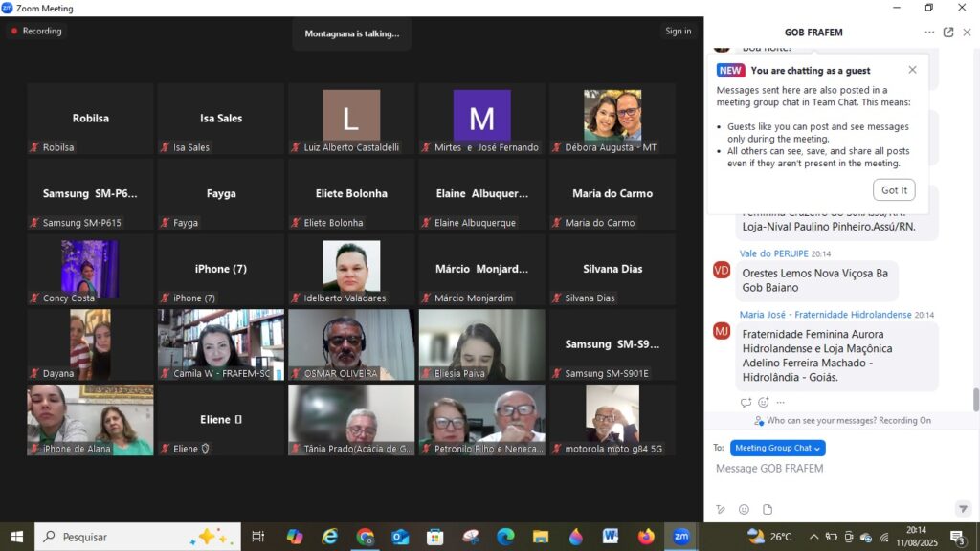Viewport: 980px width, 551px height.
Task: Expand the Meeting Group Chat recipient dropdown
Action: (x=777, y=448)
